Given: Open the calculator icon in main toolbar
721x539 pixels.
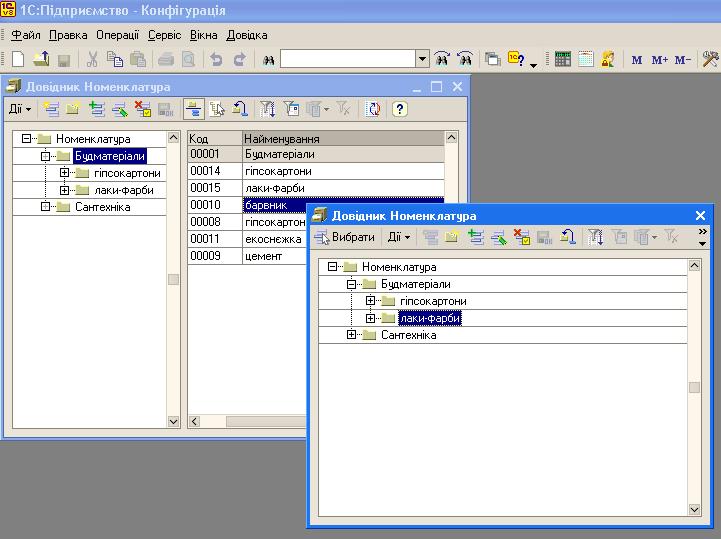Looking at the screenshot, I should coord(563,59).
